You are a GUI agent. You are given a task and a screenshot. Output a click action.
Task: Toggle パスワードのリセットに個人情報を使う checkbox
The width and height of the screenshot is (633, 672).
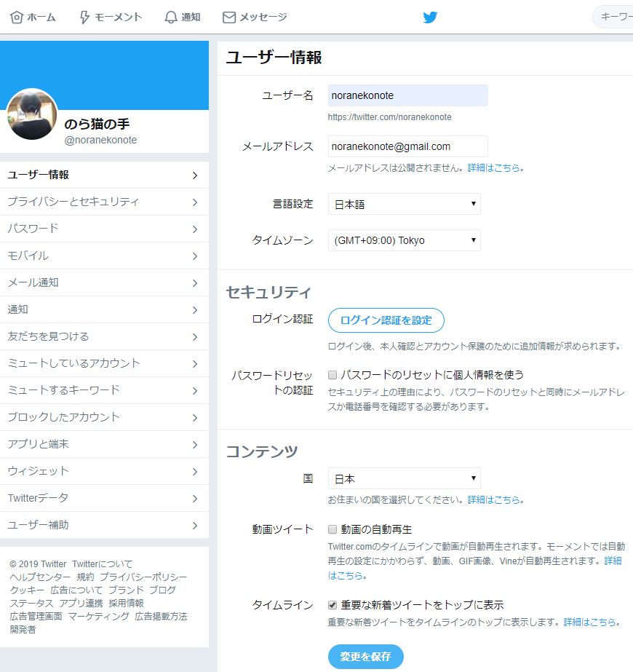coord(333,375)
